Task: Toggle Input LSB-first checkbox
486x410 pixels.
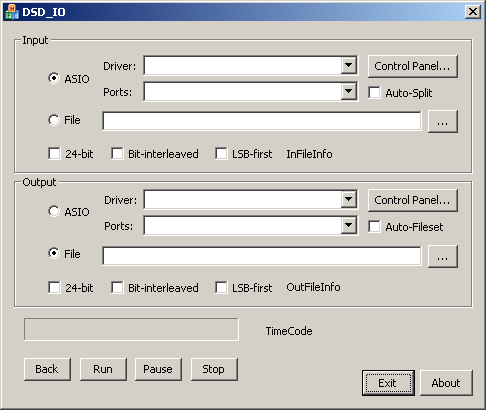Action: click(221, 154)
